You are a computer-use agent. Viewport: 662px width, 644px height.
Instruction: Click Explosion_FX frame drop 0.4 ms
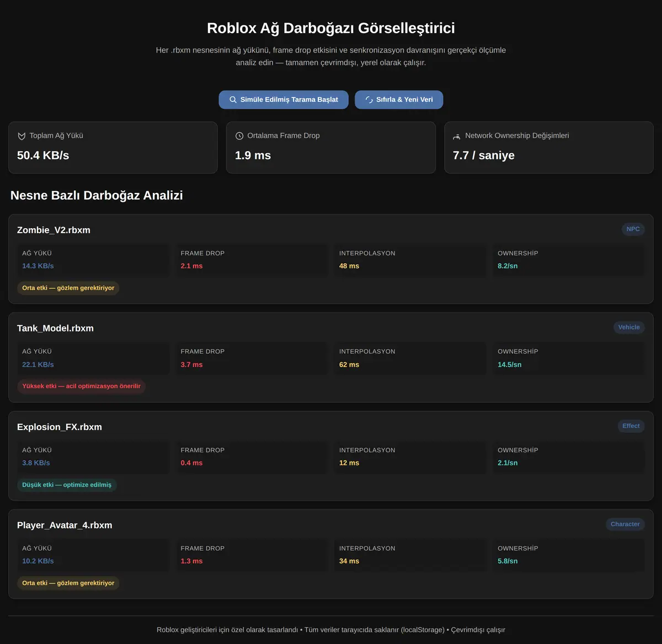pos(191,463)
